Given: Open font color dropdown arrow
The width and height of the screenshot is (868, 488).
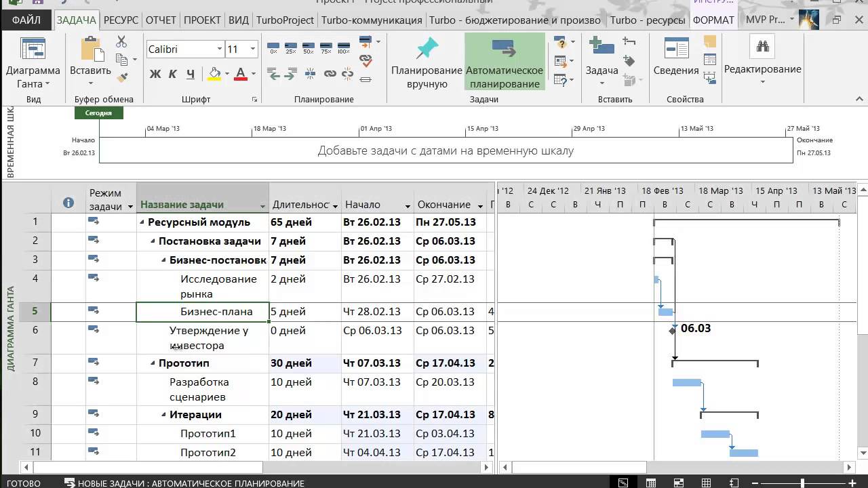Looking at the screenshot, I should click(253, 74).
